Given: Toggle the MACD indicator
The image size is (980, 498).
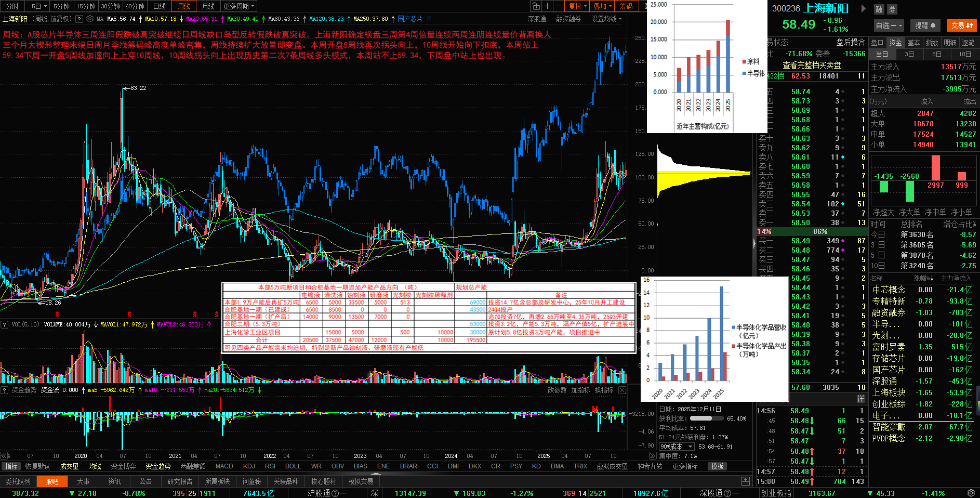Looking at the screenshot, I should [x=224, y=466].
